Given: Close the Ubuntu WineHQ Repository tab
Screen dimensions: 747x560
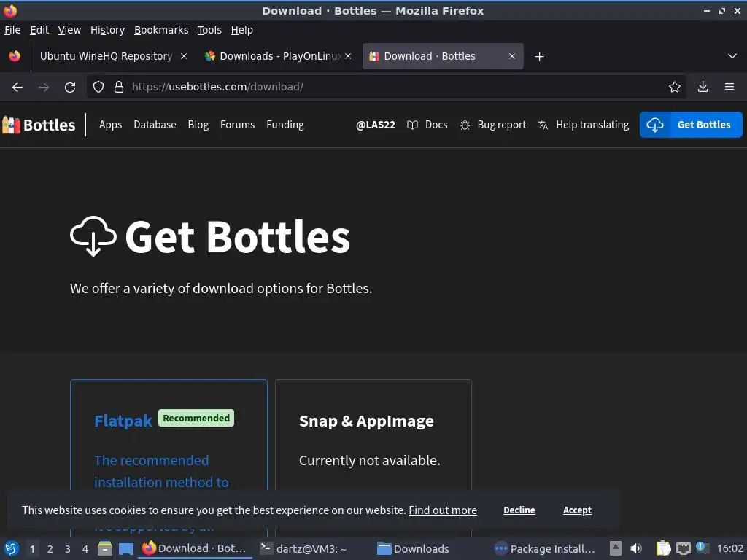Looking at the screenshot, I should (184, 56).
